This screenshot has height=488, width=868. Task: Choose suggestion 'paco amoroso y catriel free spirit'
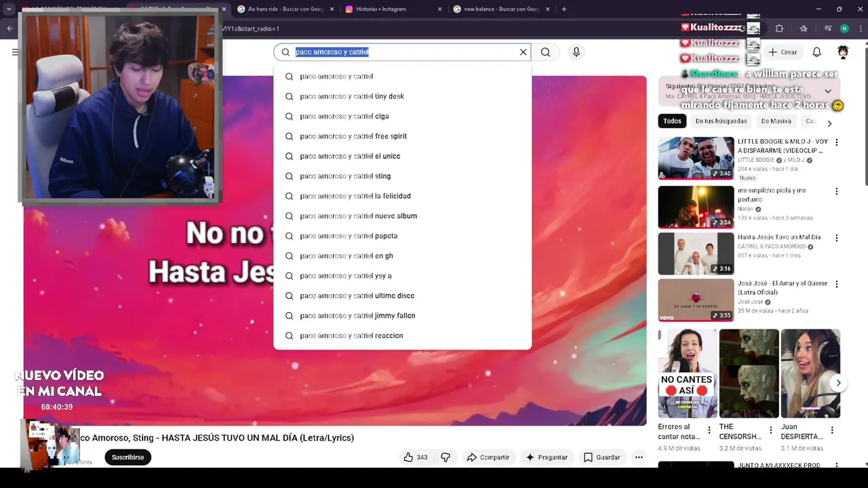tap(402, 136)
